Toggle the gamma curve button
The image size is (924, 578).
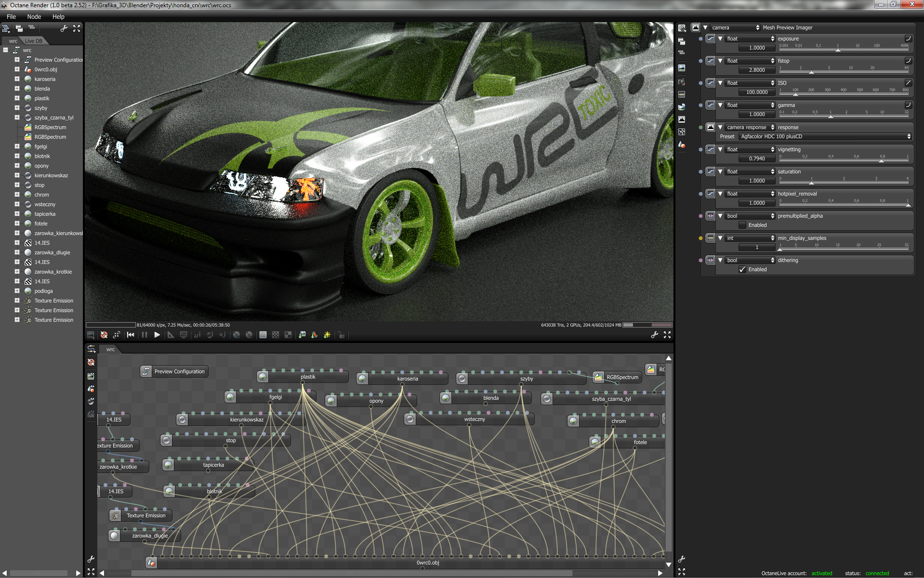pos(908,105)
